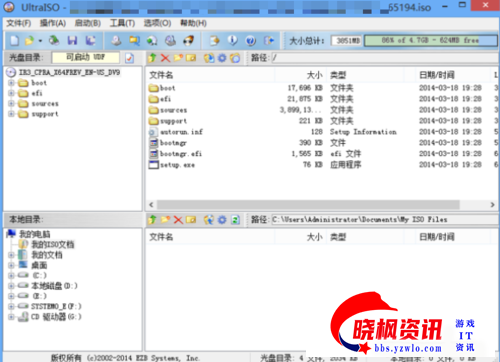Expand the 本地磁盘 (D:) drive node

11,286
